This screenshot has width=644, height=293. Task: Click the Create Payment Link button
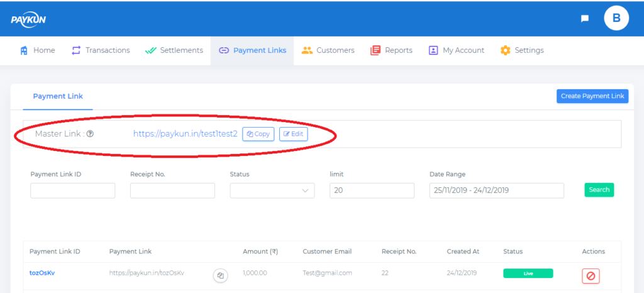(x=592, y=96)
